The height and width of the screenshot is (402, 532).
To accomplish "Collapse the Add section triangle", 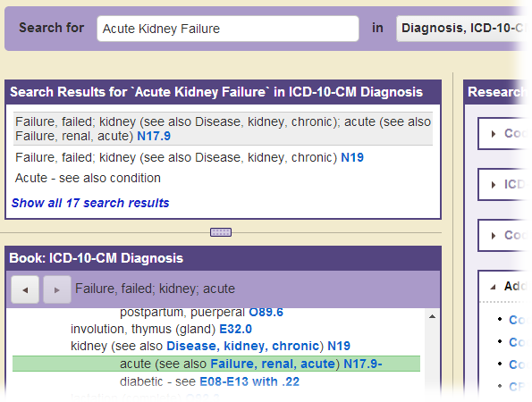I will point(494,287).
